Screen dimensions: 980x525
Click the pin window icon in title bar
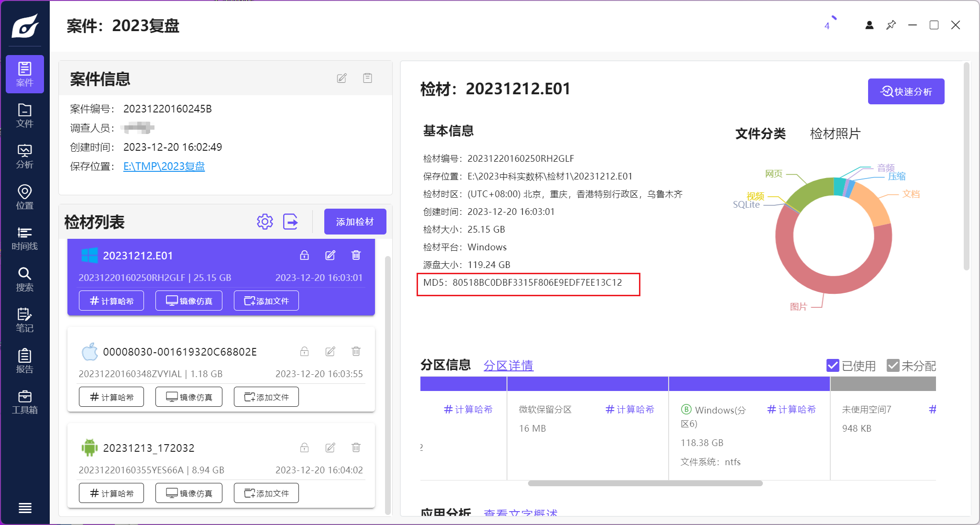tap(891, 25)
